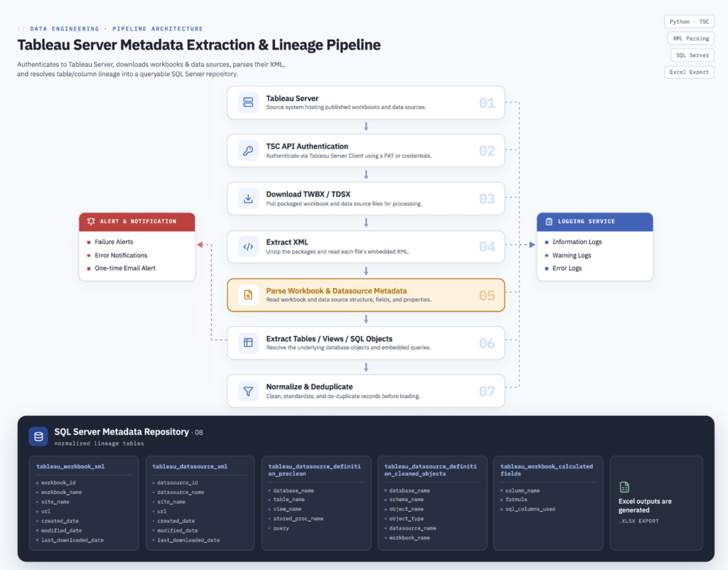Click the clipboard icon in Logging Service header
Screen dimensions: 728x570
(549, 222)
